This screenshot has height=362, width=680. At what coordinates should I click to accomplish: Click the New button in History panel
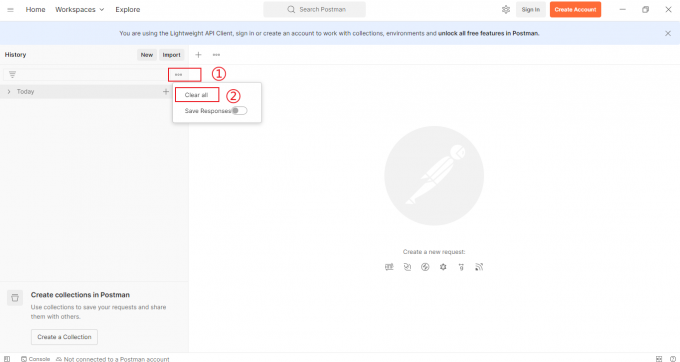coord(147,55)
